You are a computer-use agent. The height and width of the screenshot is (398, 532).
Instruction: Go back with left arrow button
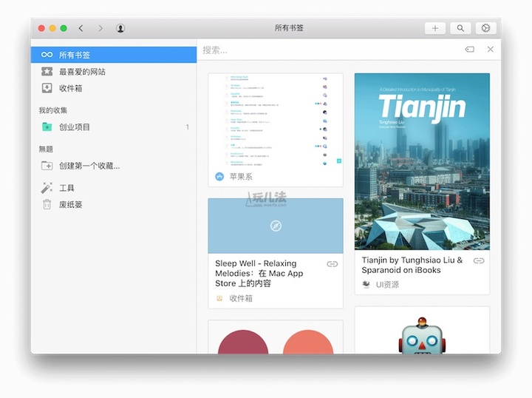[x=81, y=28]
